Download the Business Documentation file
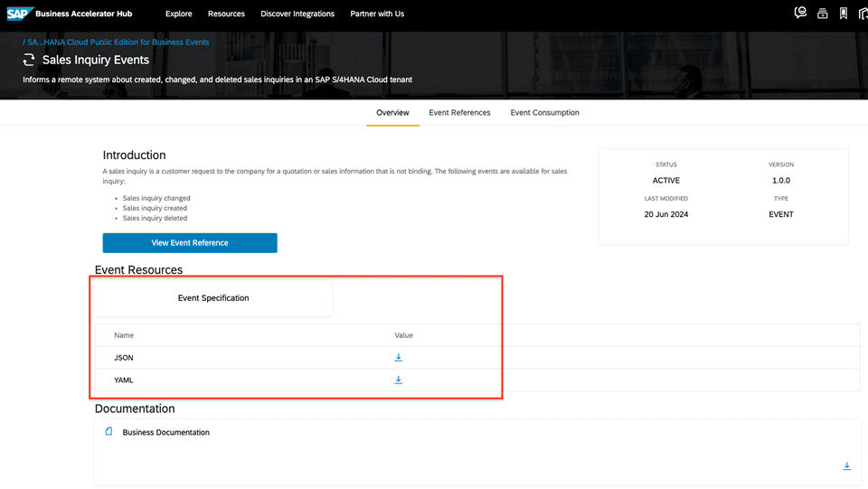Screen dimensions: 868x489 click(846, 466)
